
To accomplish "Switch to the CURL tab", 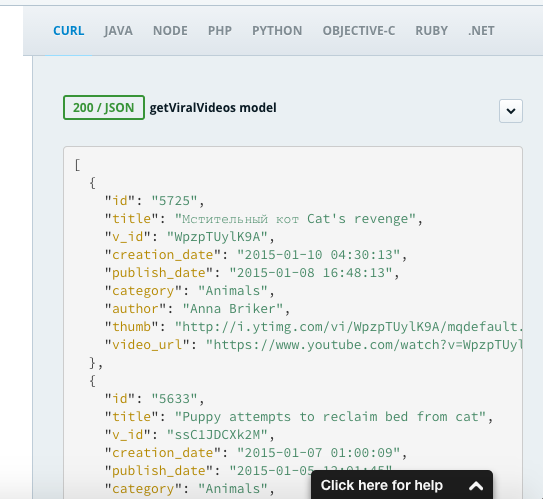I will coord(69,31).
